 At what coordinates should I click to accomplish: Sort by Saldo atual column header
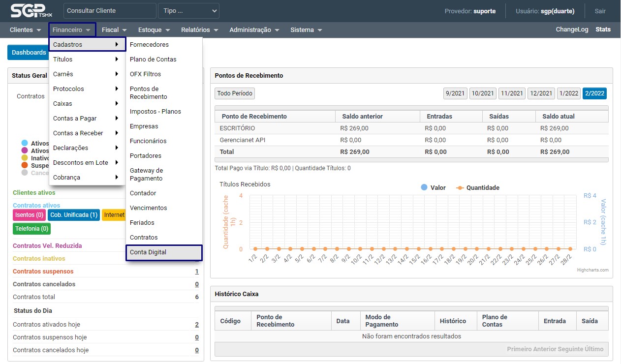[x=558, y=117]
